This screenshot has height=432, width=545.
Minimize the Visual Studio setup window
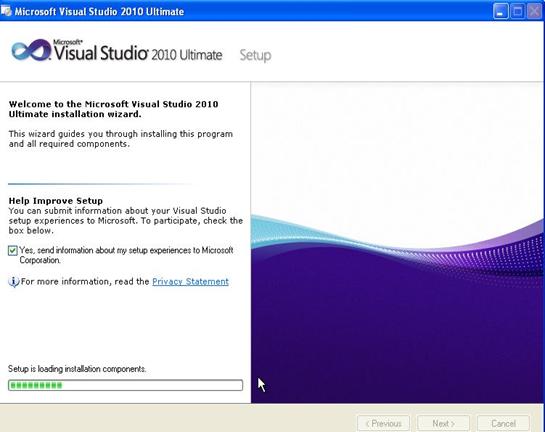click(x=500, y=11)
